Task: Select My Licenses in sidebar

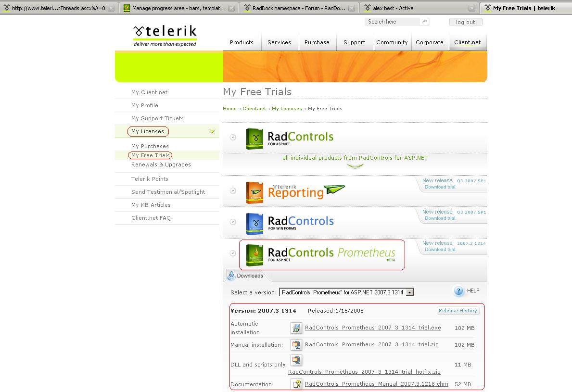Action: [147, 131]
